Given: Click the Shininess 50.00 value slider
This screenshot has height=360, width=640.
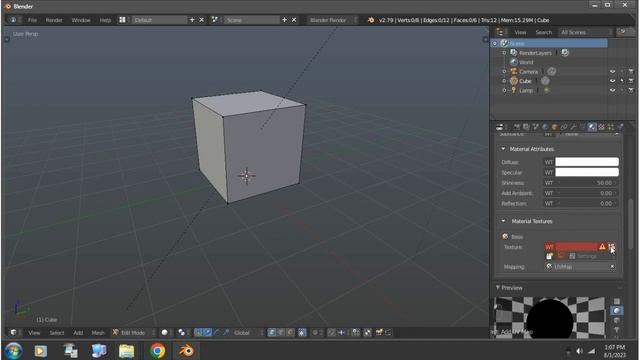Looking at the screenshot, I should (x=587, y=182).
